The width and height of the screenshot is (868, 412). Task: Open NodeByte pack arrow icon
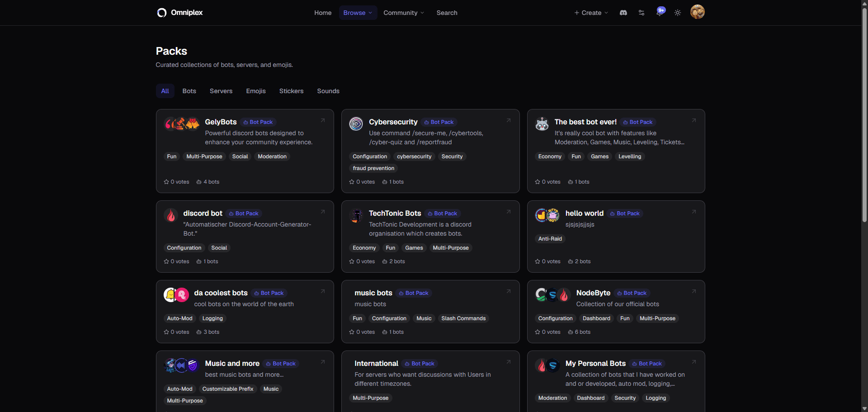click(694, 291)
